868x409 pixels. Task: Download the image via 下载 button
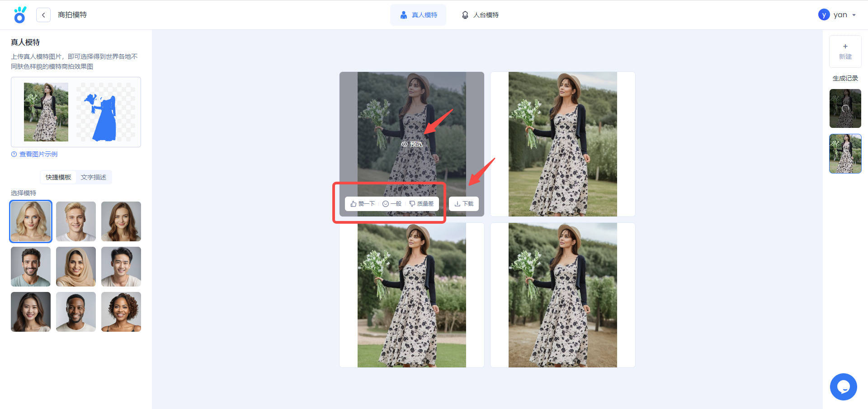[464, 204]
